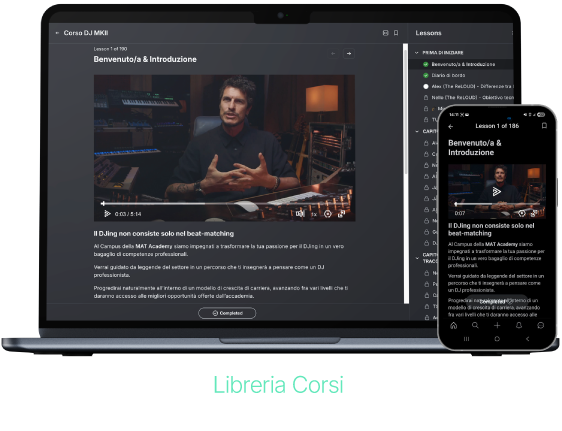The width and height of the screenshot is (562, 431).
Task: Toggle green checkmark on Benvenuto/a lesson row
Action: click(426, 64)
